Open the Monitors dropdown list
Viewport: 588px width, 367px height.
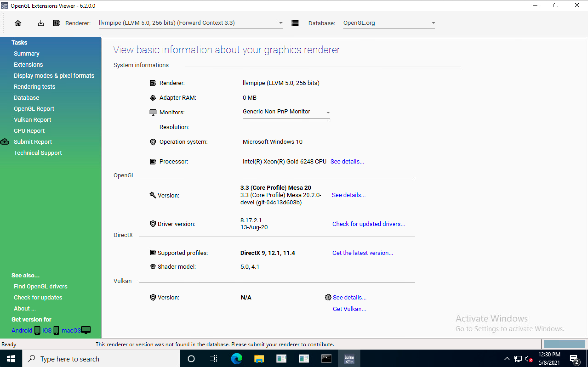328,112
